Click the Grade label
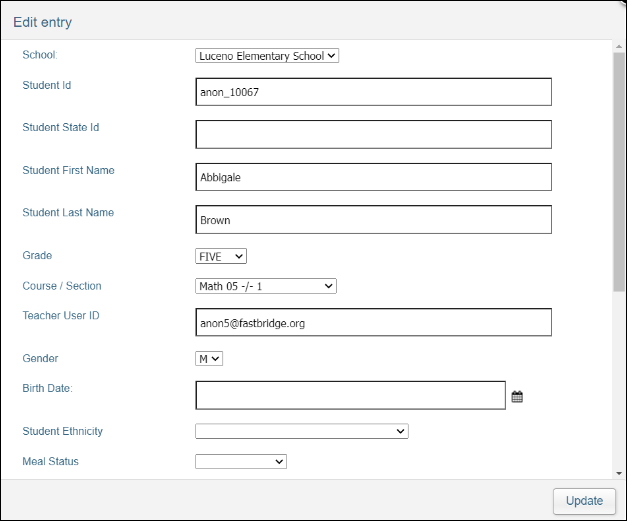 37,256
